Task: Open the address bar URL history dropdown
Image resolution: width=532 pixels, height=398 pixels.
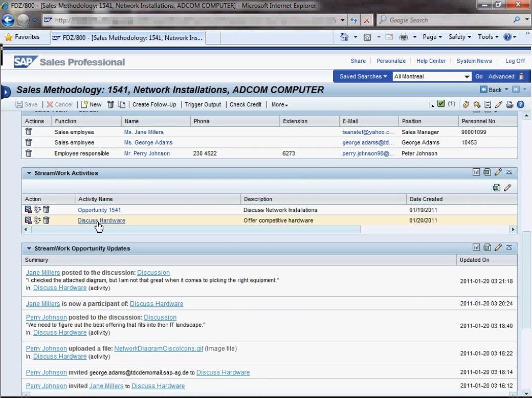Action: tap(342, 20)
